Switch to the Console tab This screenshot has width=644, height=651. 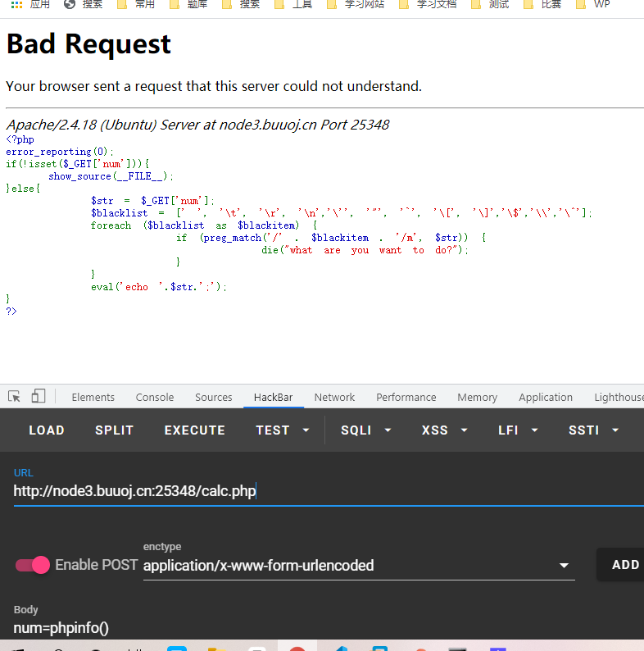point(155,397)
